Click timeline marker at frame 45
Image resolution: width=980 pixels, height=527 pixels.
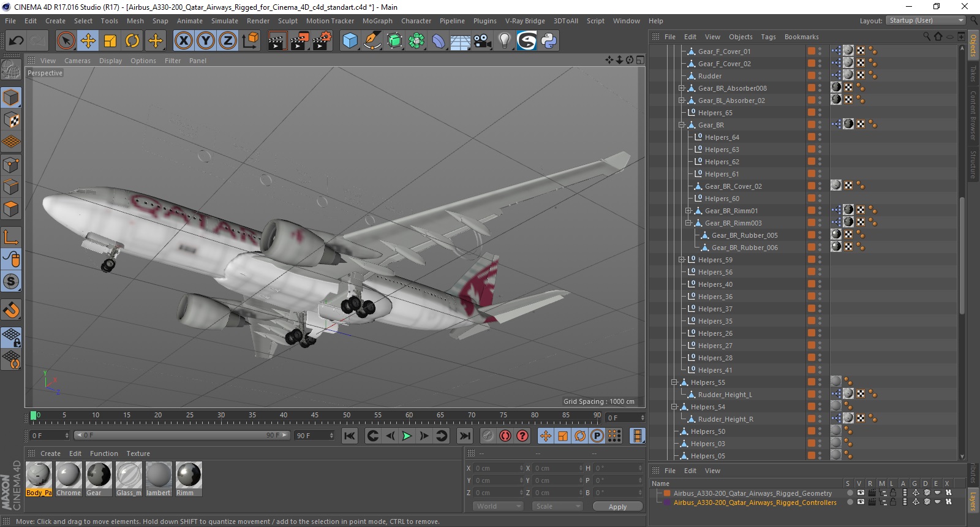point(315,417)
